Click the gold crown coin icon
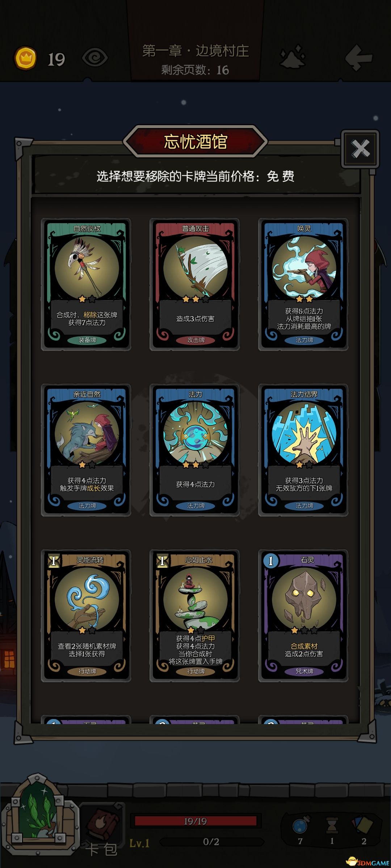The height and width of the screenshot is (868, 391). click(25, 58)
